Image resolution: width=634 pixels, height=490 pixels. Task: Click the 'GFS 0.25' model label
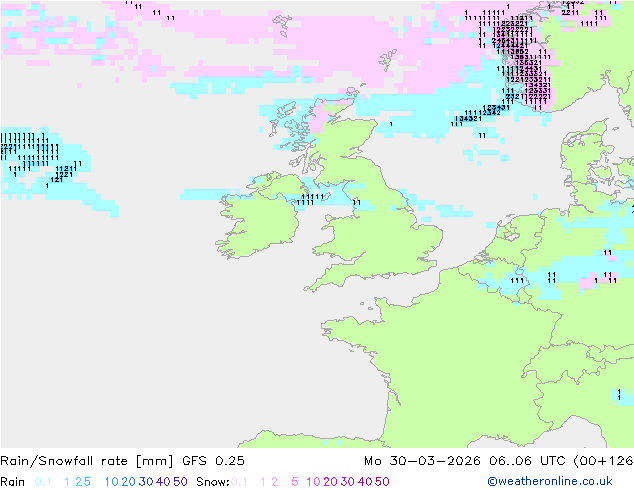213,461
